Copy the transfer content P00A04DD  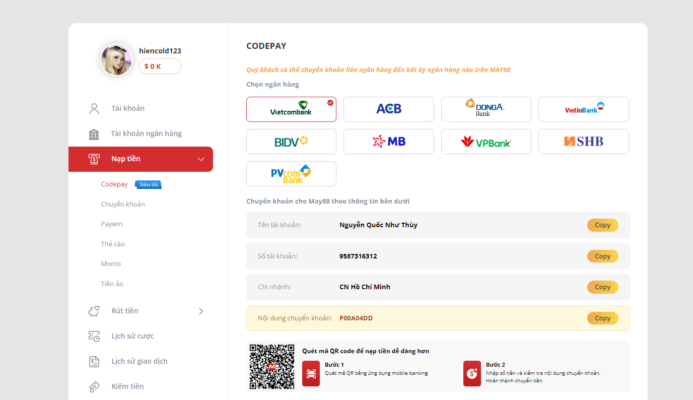click(602, 318)
